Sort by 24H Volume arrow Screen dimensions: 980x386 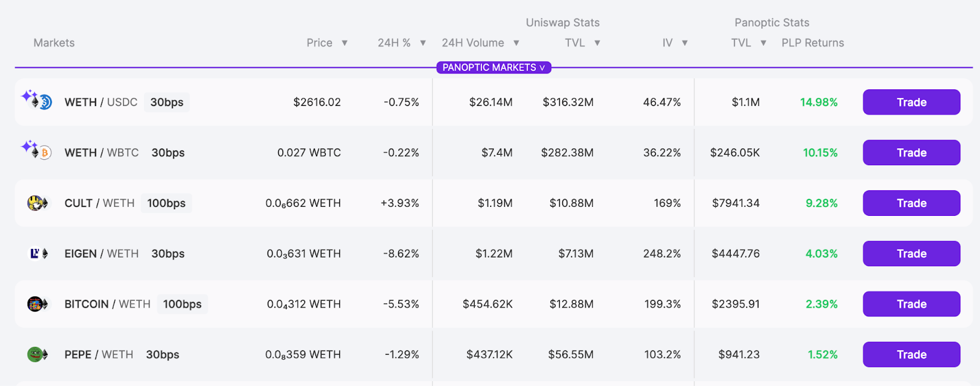[x=516, y=43]
